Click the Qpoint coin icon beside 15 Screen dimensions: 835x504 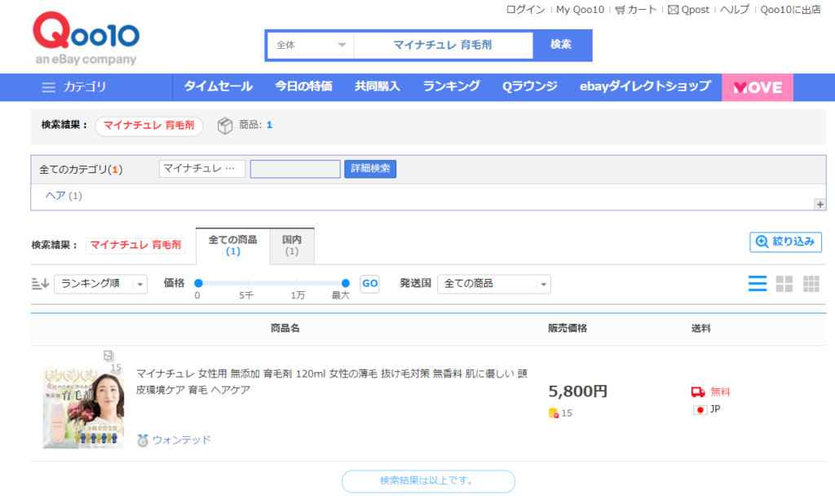(554, 413)
